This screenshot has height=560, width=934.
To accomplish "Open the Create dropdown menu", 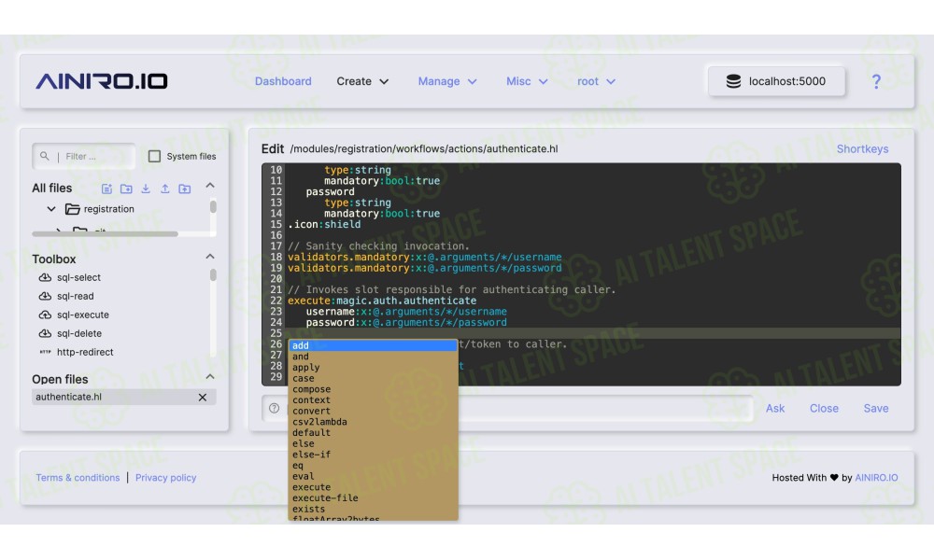I will click(362, 81).
